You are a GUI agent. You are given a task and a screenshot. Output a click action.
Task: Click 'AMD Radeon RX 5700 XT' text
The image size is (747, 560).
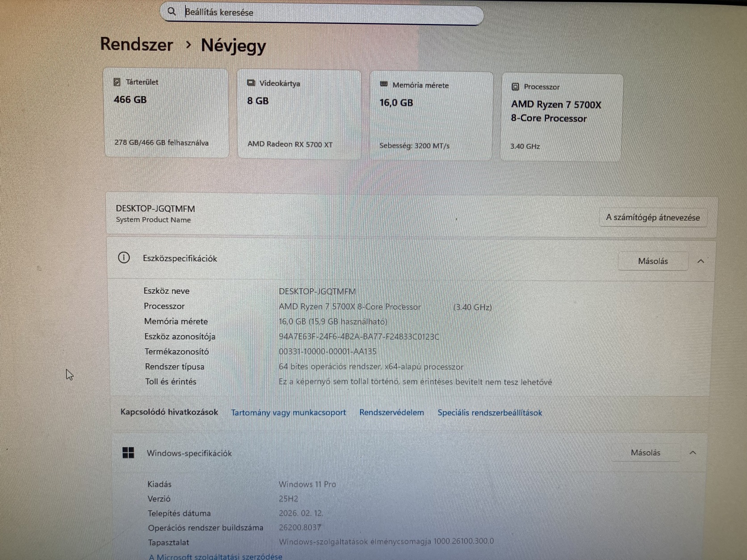coord(290,144)
